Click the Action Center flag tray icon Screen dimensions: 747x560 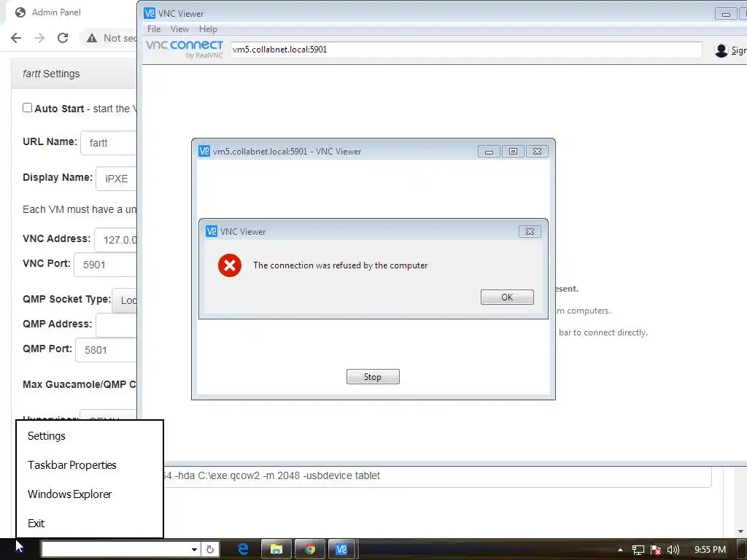coord(656,550)
